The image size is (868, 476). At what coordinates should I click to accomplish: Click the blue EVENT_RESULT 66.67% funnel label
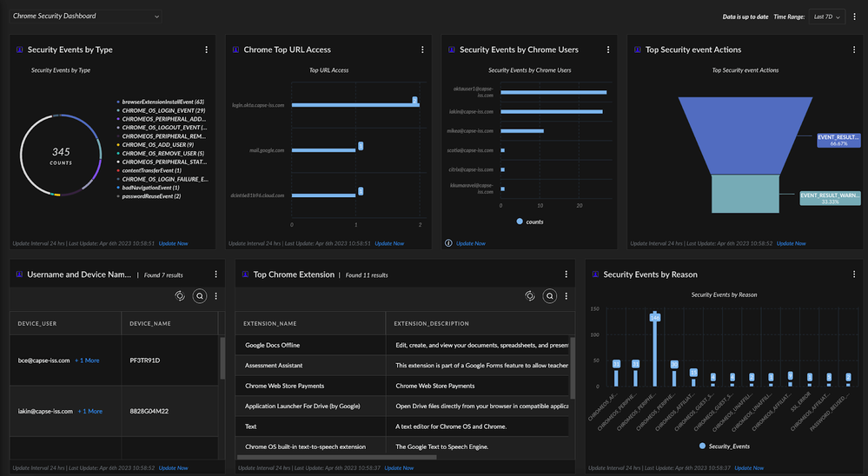point(838,140)
